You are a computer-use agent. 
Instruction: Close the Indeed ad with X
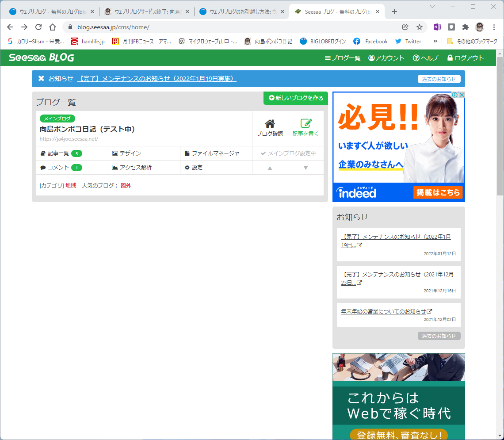click(x=462, y=95)
